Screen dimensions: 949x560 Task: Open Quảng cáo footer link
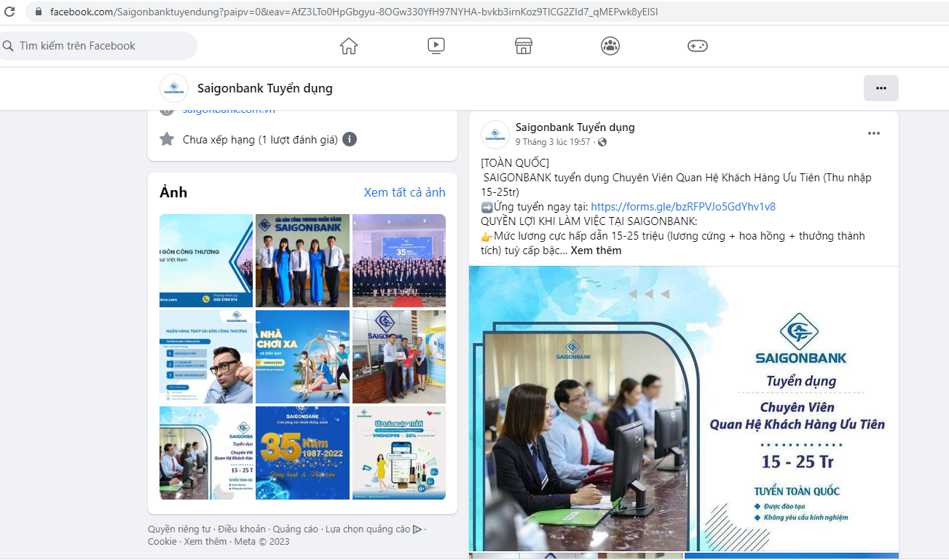point(296,529)
